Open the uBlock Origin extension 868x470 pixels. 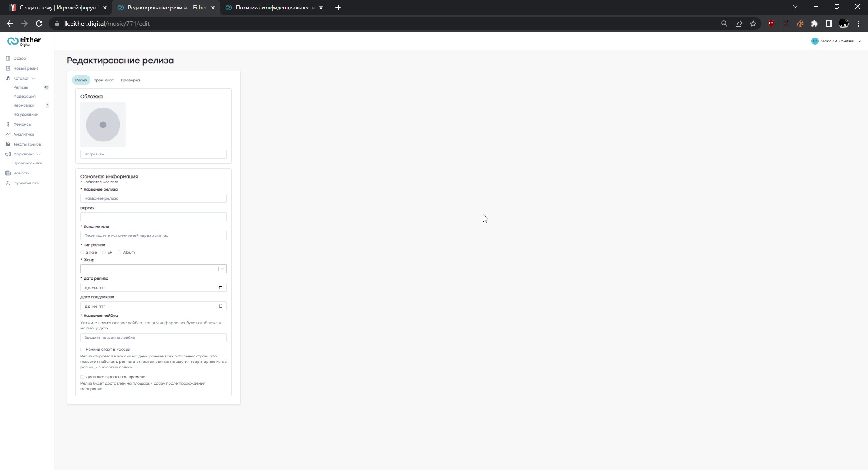pyautogui.click(x=771, y=23)
